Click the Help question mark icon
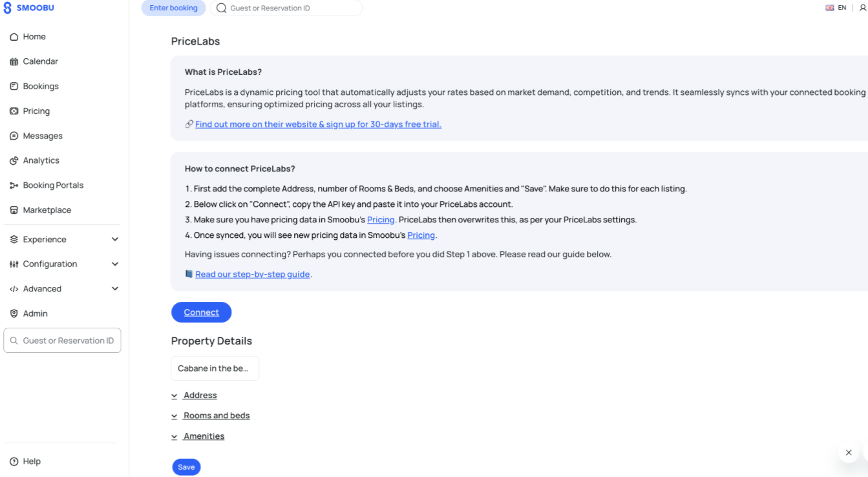 pyautogui.click(x=14, y=461)
